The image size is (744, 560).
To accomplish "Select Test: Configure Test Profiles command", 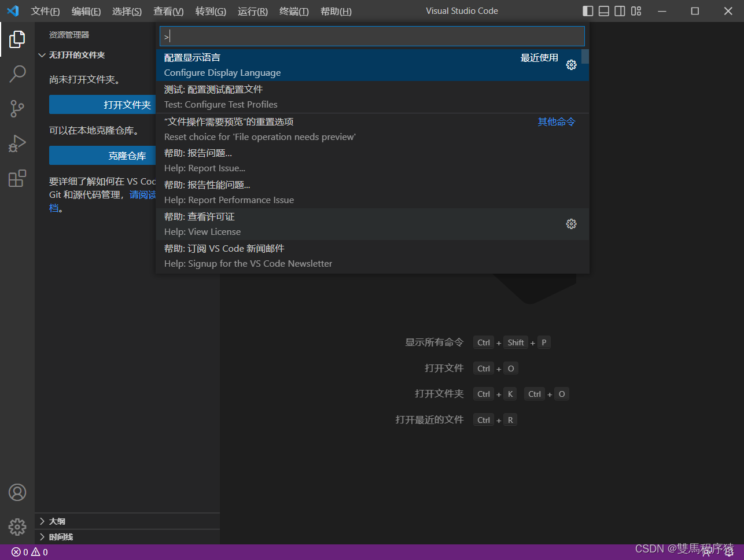I will [373, 97].
